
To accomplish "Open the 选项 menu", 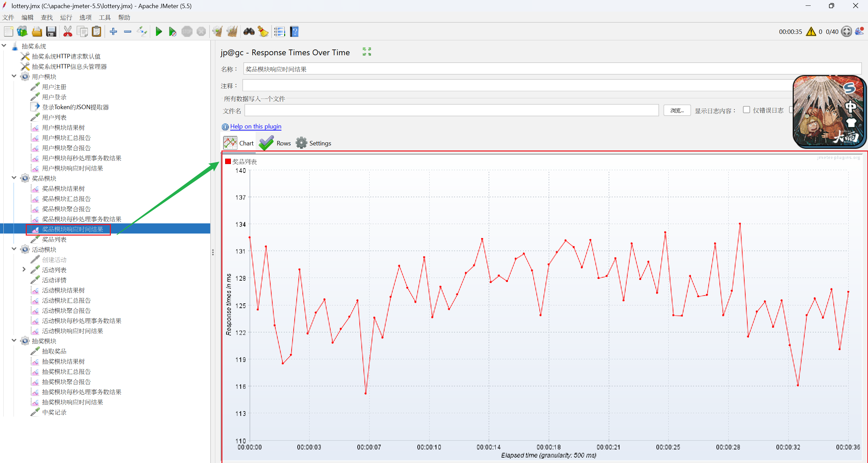I will pos(85,17).
